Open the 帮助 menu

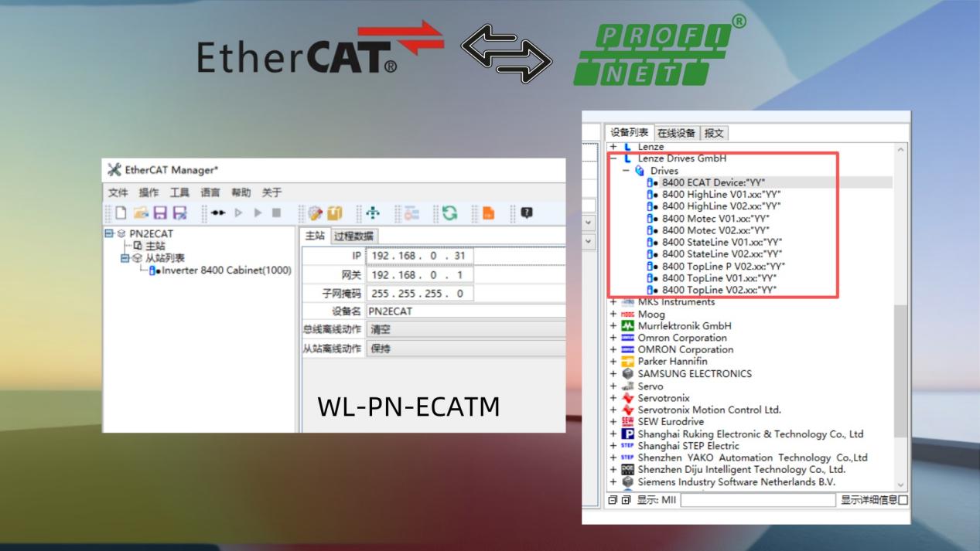pos(241,192)
